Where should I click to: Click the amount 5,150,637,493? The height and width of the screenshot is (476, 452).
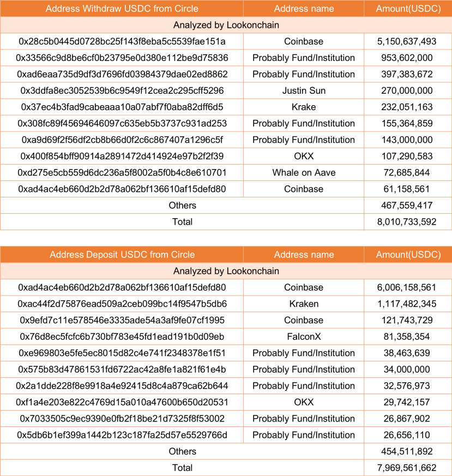(407, 41)
